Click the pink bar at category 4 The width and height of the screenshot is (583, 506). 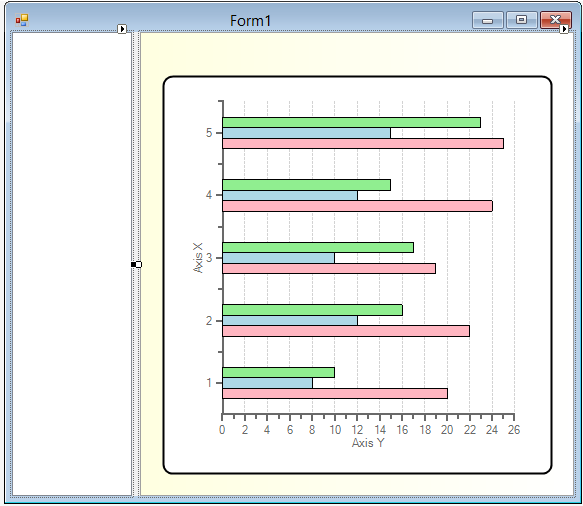pyautogui.click(x=357, y=206)
